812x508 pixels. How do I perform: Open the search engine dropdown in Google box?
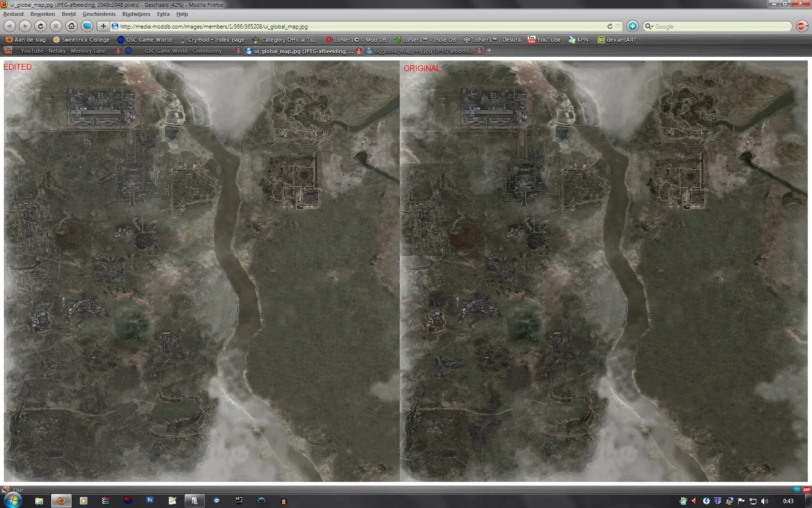click(649, 26)
